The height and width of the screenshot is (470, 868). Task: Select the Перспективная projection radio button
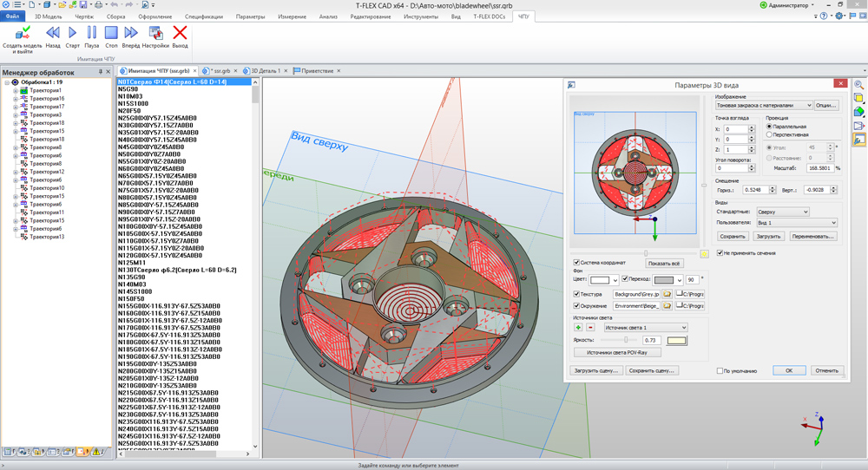click(x=769, y=135)
